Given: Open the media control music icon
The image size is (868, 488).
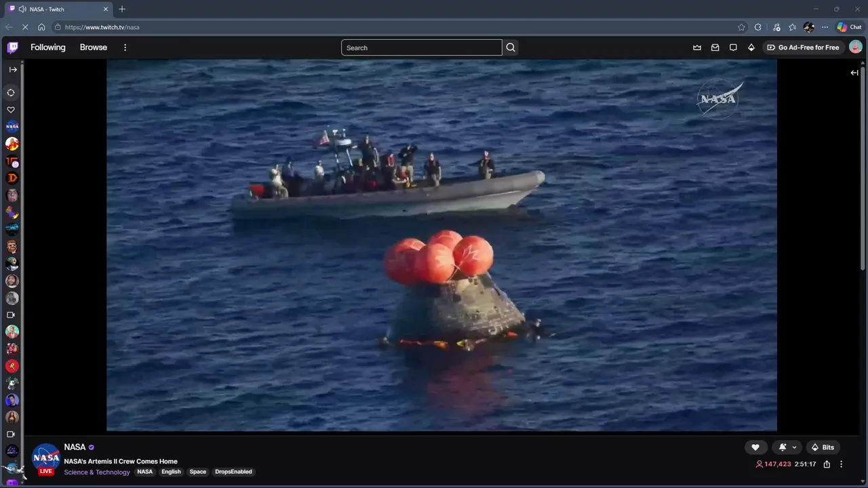Looking at the screenshot, I should click(x=776, y=27).
